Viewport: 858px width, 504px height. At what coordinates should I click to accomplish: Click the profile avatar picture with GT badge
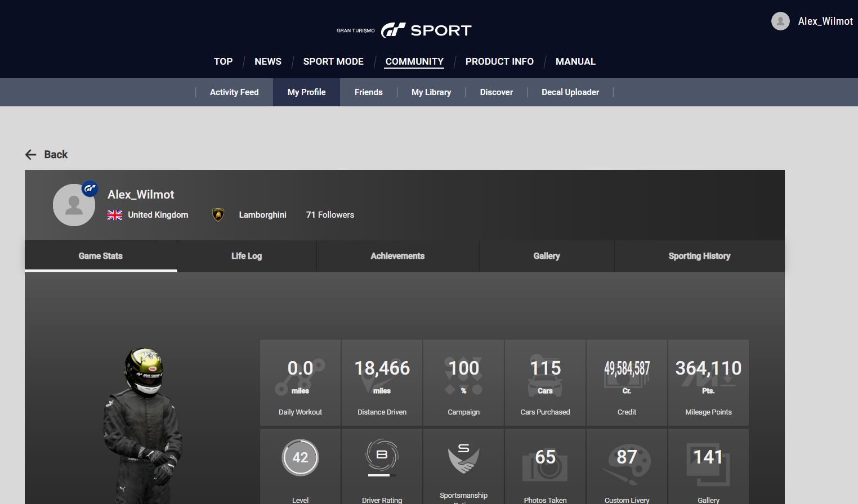click(x=74, y=204)
